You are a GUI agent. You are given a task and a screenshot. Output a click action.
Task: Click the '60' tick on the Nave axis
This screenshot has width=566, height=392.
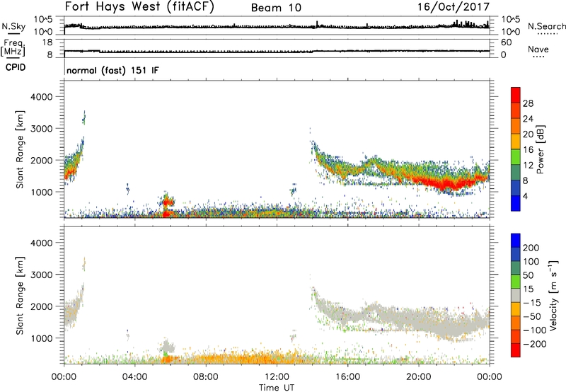pyautogui.click(x=506, y=42)
